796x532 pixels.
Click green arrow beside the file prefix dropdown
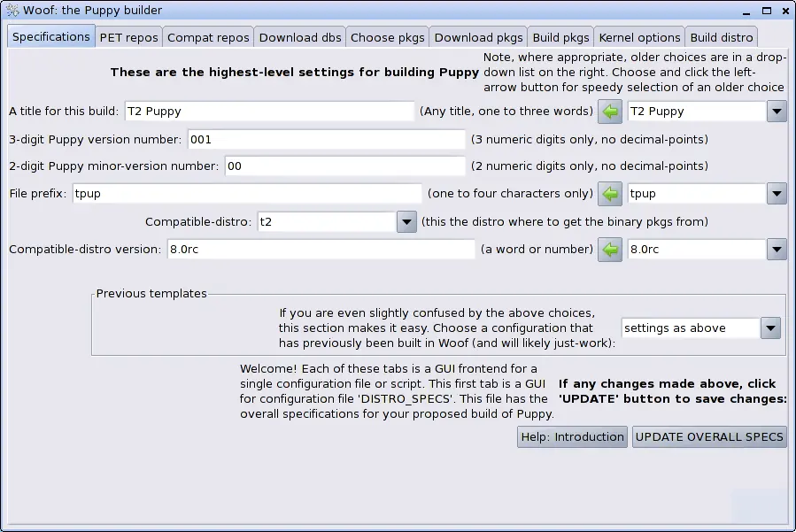pyautogui.click(x=610, y=193)
